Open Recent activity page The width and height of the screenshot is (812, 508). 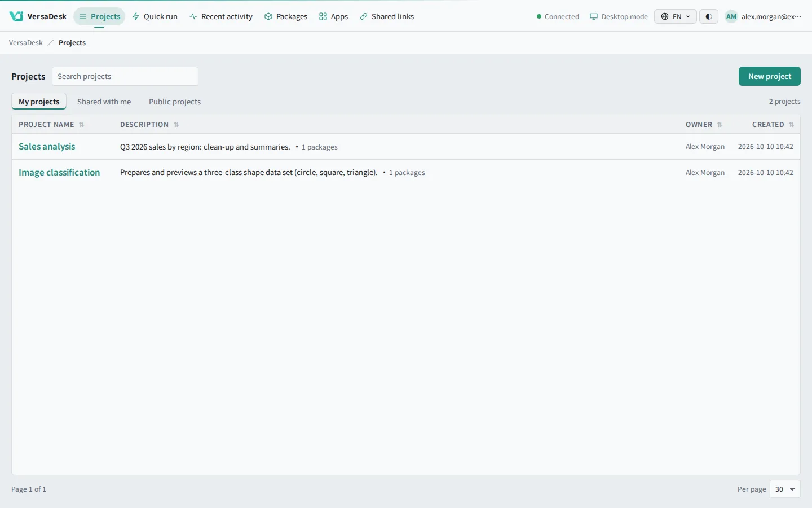click(221, 16)
